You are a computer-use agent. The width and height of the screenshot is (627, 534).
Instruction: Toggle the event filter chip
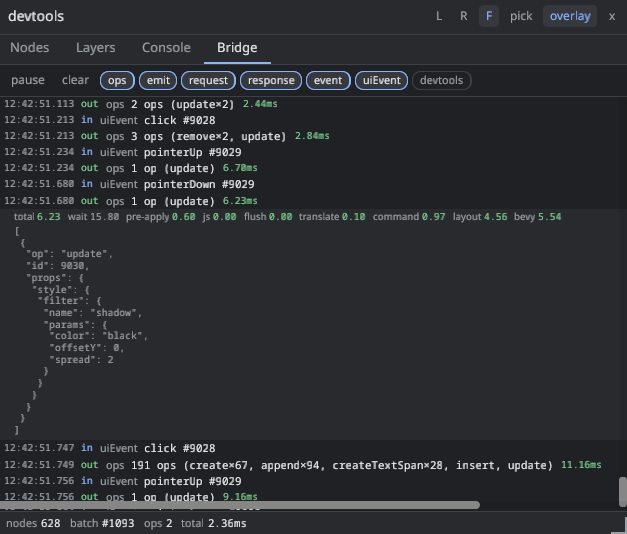coord(328,80)
